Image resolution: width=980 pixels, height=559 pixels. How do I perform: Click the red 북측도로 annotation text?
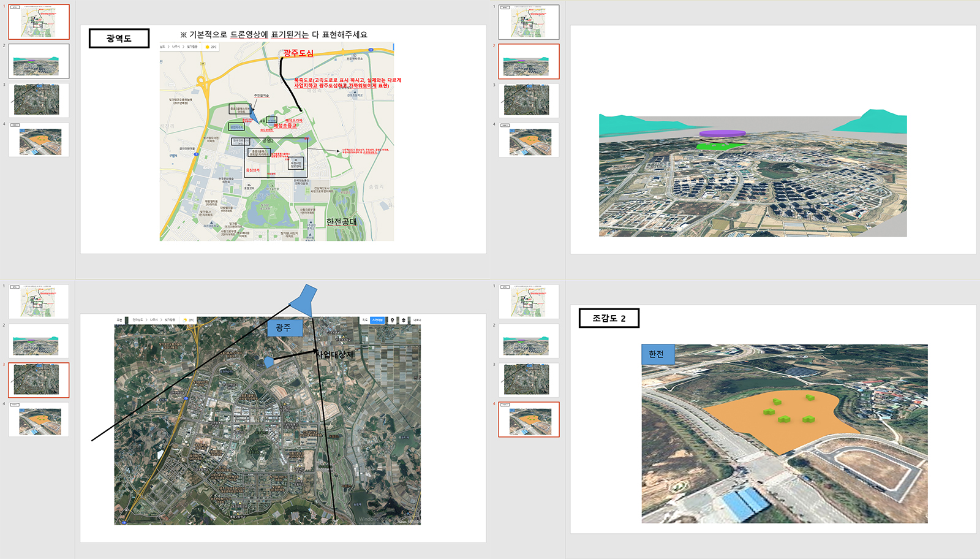347,83
